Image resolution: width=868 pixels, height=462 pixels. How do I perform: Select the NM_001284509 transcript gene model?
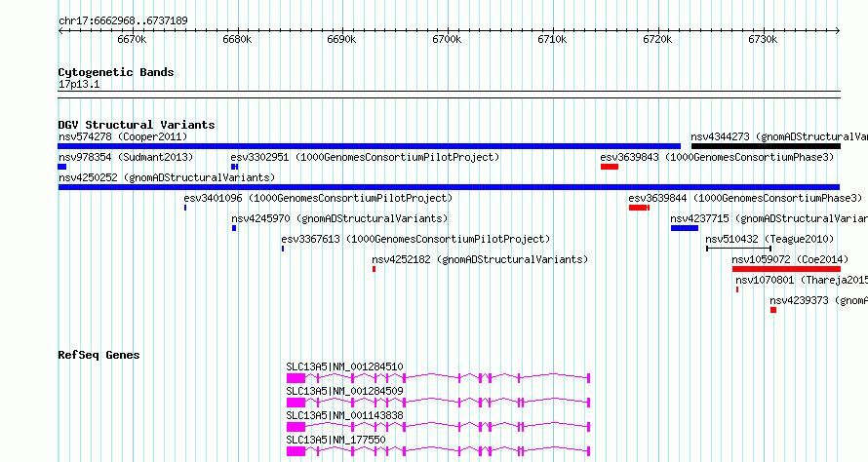[439, 403]
